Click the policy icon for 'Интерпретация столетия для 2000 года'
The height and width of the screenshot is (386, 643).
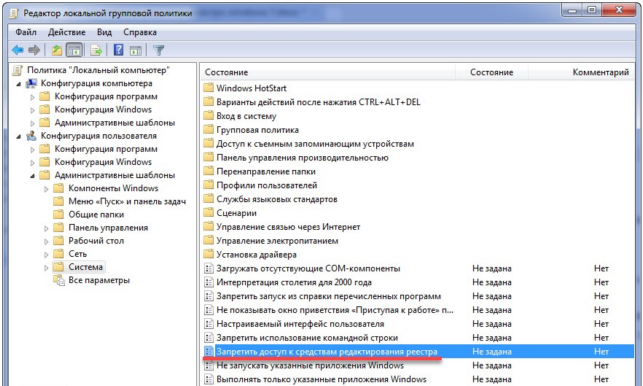209,282
